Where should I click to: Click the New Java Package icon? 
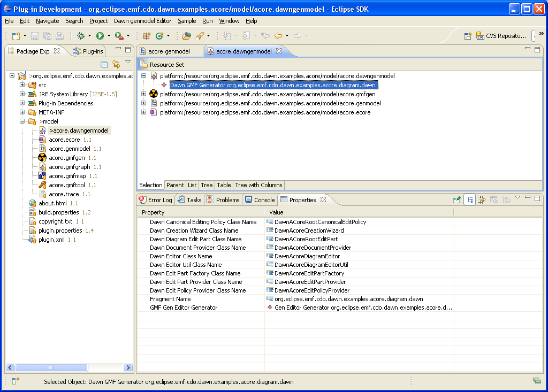147,36
